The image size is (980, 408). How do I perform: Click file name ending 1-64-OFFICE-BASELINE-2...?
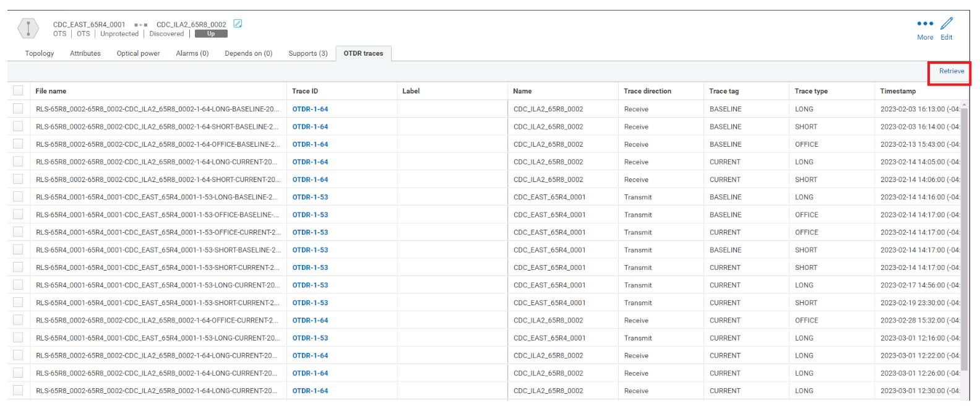158,144
